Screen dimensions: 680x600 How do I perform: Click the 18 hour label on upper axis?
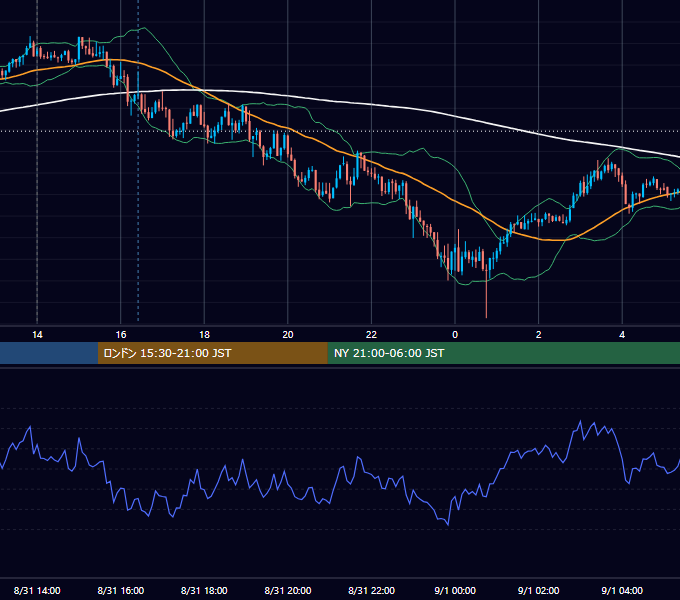click(204, 335)
